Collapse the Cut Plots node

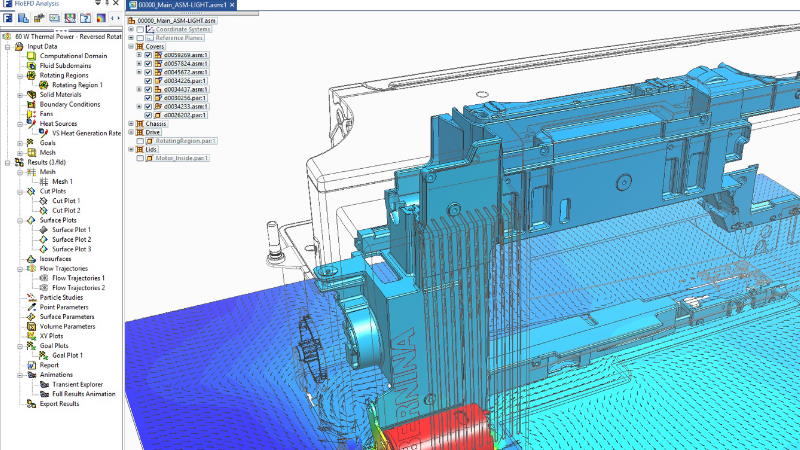(18, 191)
